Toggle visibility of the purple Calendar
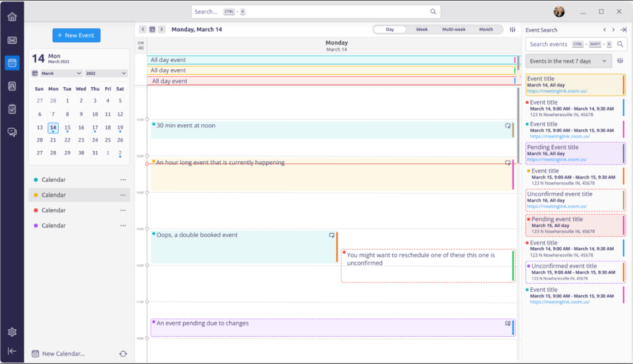The image size is (633, 364). [36, 226]
